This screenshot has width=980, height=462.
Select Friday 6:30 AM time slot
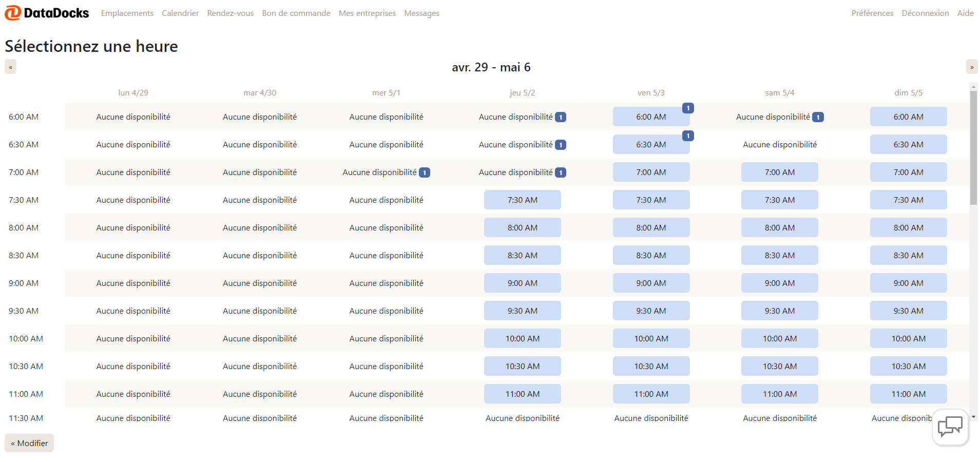point(651,144)
